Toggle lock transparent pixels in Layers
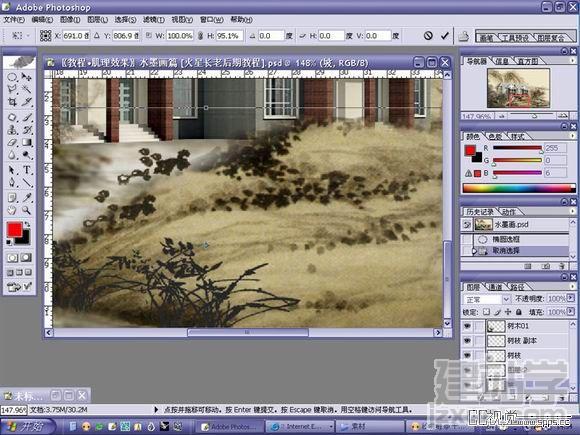The height and width of the screenshot is (435, 580). tap(486, 312)
